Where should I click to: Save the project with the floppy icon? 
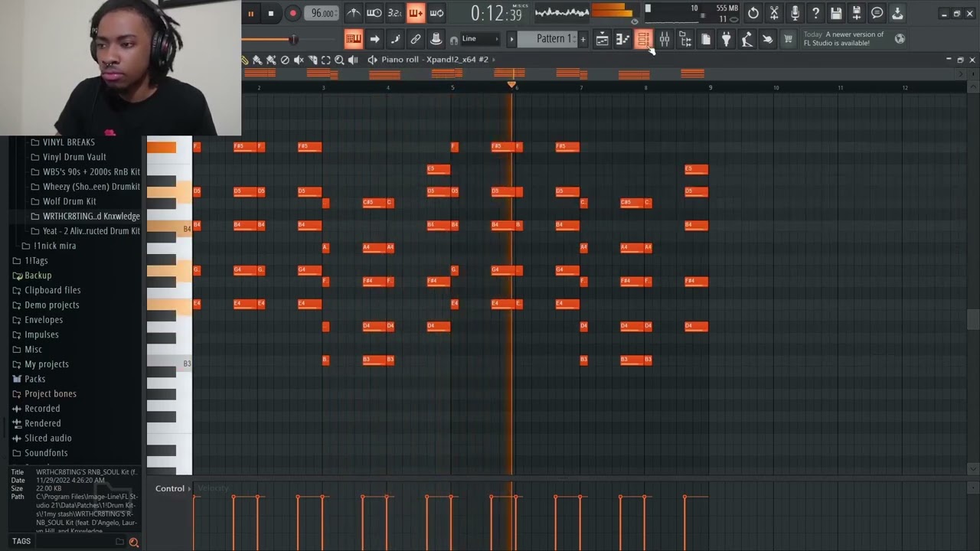point(836,13)
